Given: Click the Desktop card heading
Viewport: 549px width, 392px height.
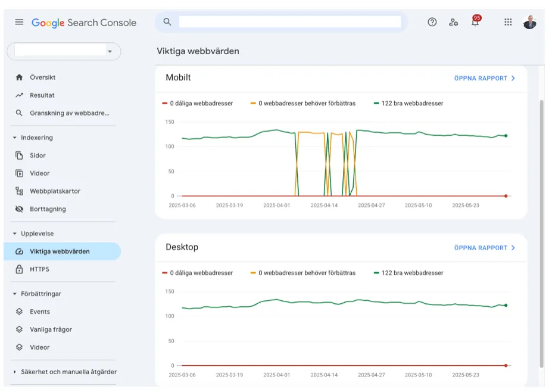Looking at the screenshot, I should 182,247.
